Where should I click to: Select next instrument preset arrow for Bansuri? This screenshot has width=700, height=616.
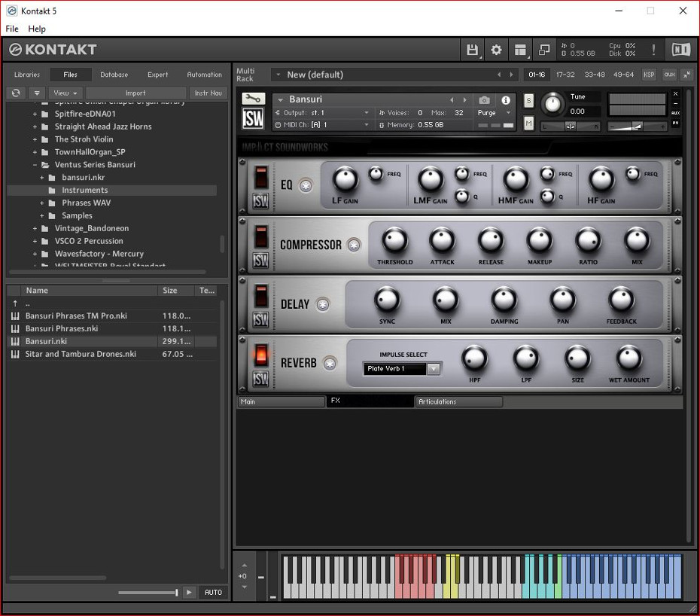coord(464,99)
